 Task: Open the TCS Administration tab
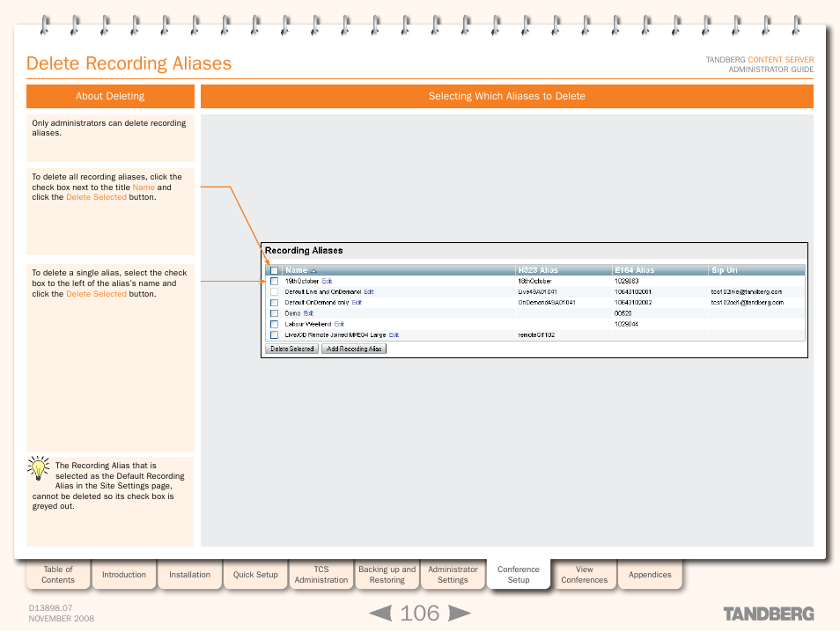[321, 575]
